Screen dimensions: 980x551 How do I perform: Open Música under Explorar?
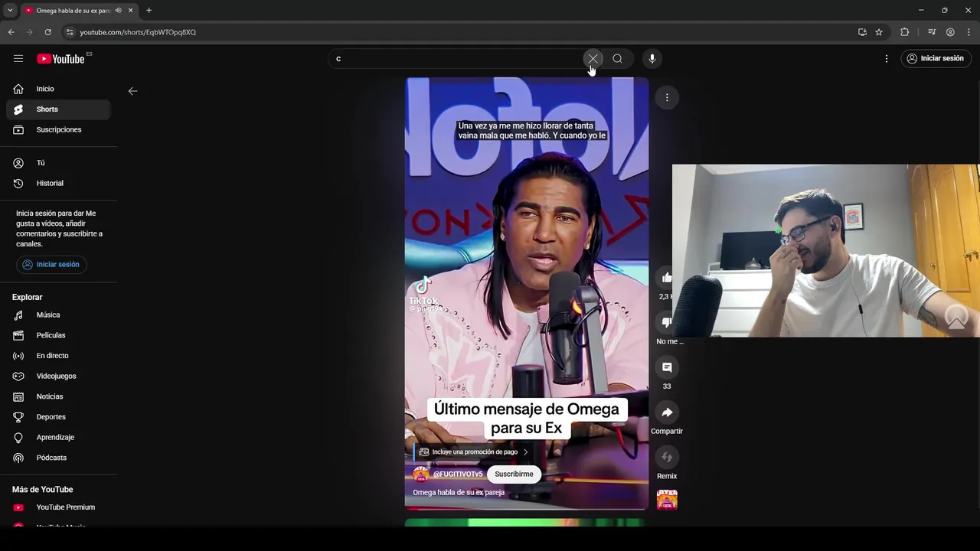coord(58,315)
